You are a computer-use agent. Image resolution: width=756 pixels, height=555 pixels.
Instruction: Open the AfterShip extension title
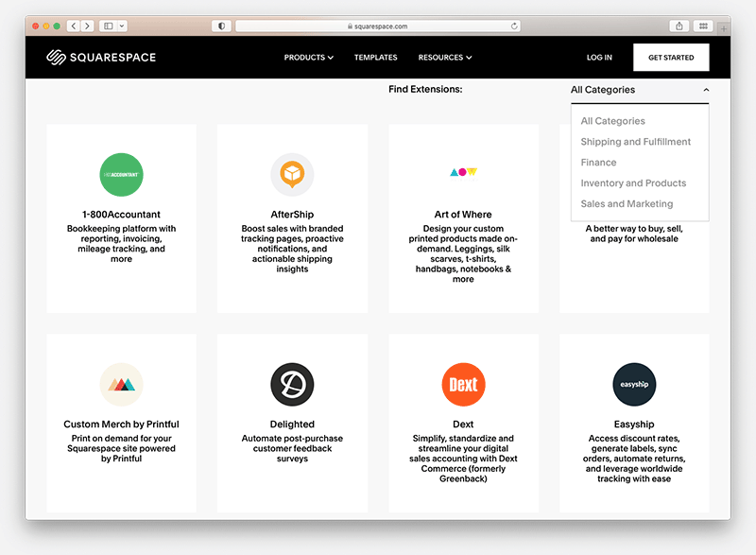[x=292, y=215]
